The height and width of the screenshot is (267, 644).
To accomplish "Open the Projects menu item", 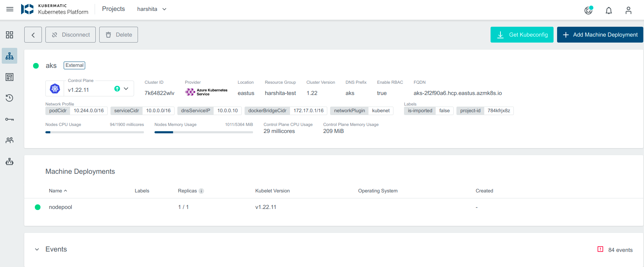I will click(113, 9).
